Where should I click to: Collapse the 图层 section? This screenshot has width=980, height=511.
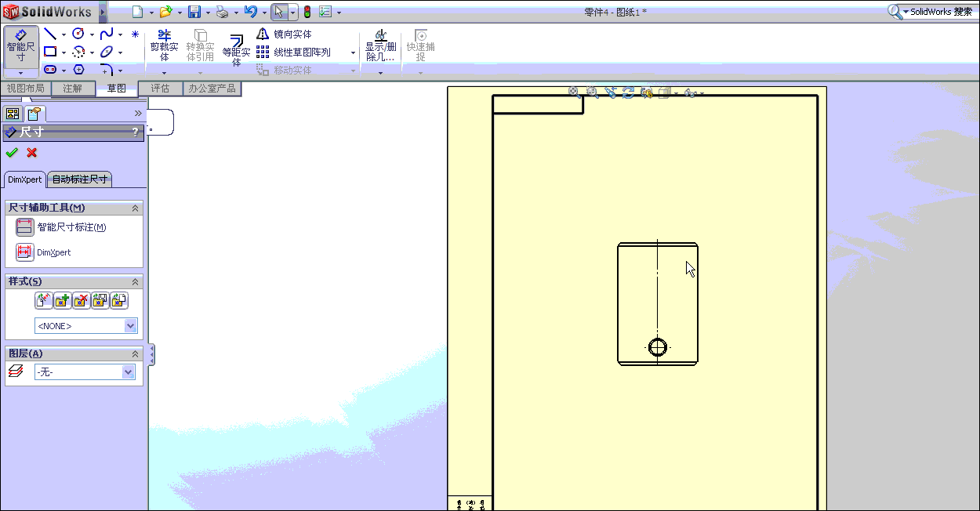(x=135, y=354)
